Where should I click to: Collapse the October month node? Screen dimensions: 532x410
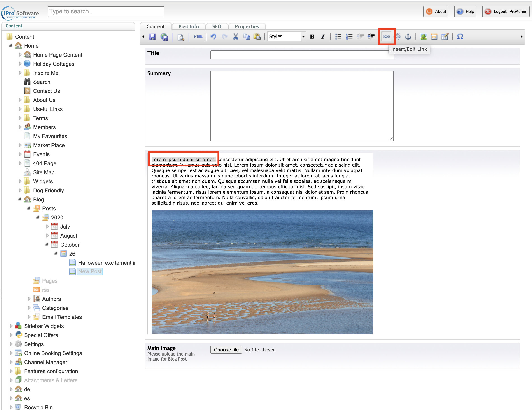pos(47,245)
